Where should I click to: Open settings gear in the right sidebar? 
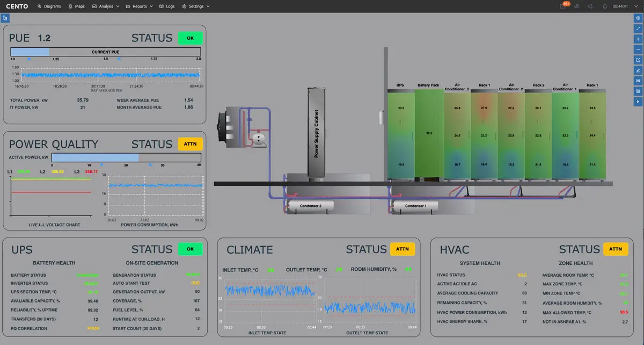tap(638, 18)
